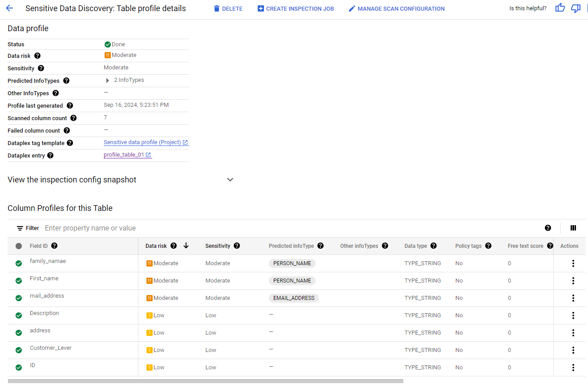Open actions menu for ID row
Screen dimensions: 588x384
point(573,368)
